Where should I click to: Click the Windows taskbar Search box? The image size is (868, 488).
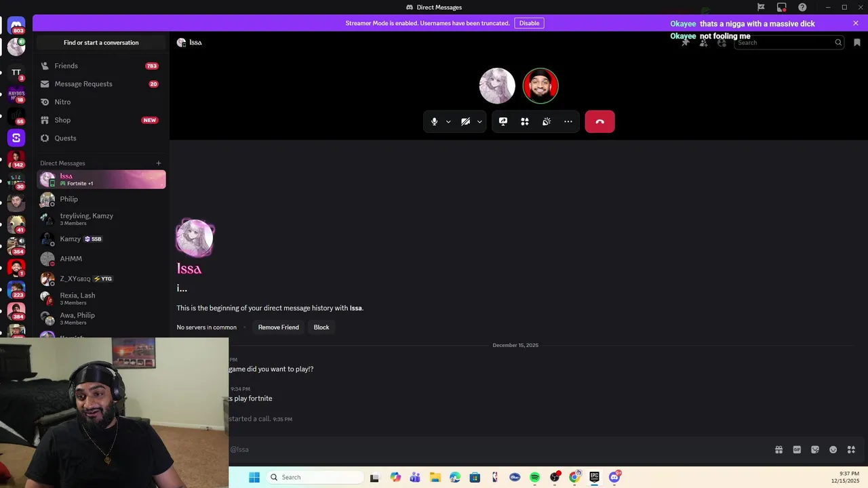315,477
